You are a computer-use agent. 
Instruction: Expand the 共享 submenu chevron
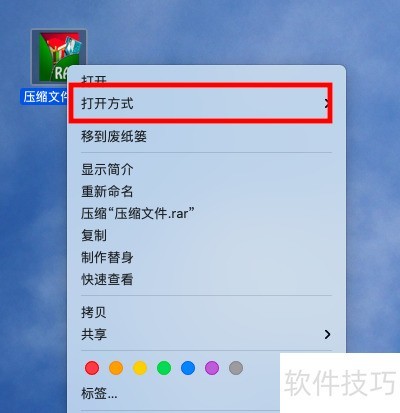pyautogui.click(x=327, y=334)
